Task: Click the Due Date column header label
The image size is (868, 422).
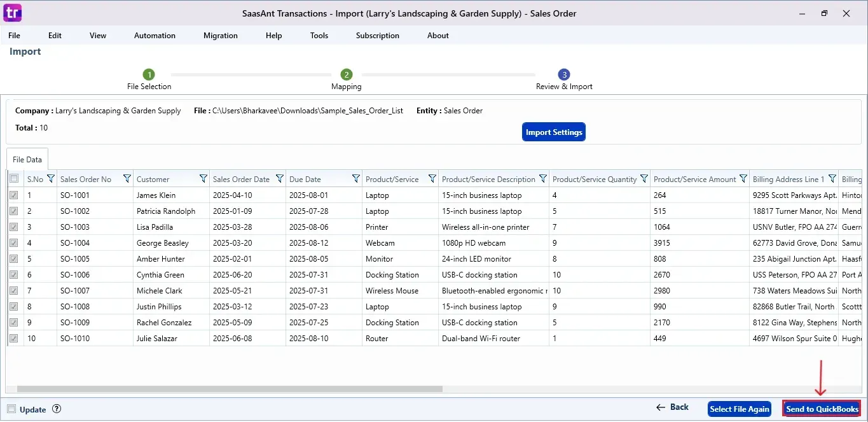Action: [x=305, y=179]
